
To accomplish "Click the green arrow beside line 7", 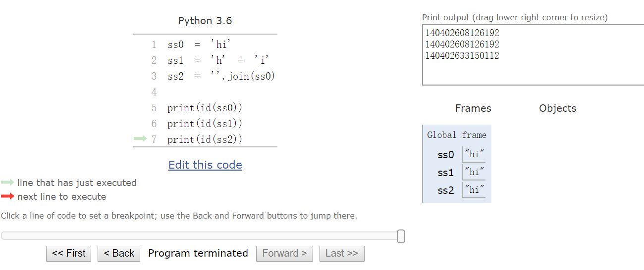I will (140, 139).
